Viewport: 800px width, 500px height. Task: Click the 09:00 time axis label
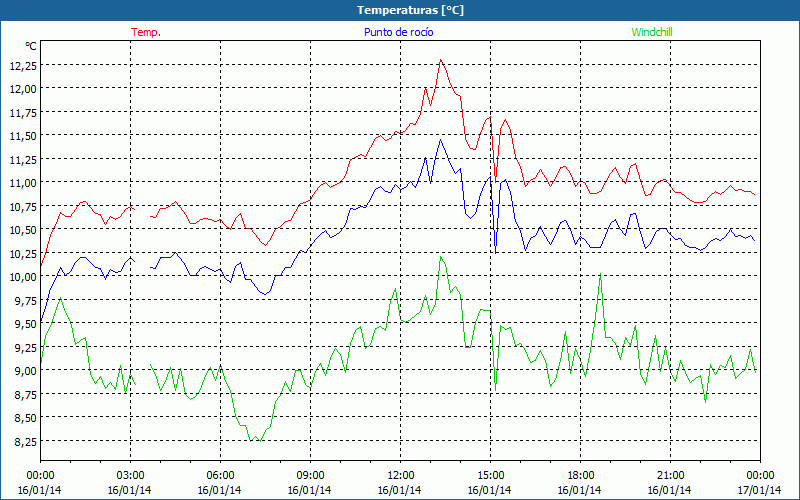310,475
